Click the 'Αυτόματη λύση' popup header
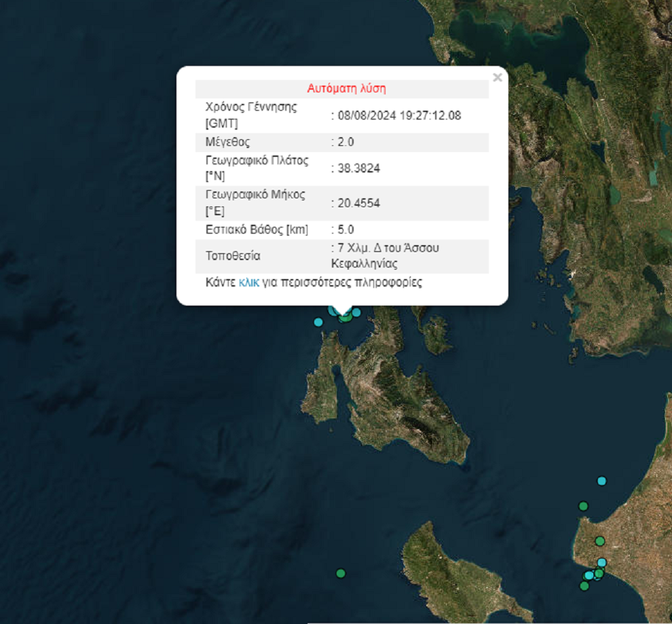 pyautogui.click(x=346, y=88)
